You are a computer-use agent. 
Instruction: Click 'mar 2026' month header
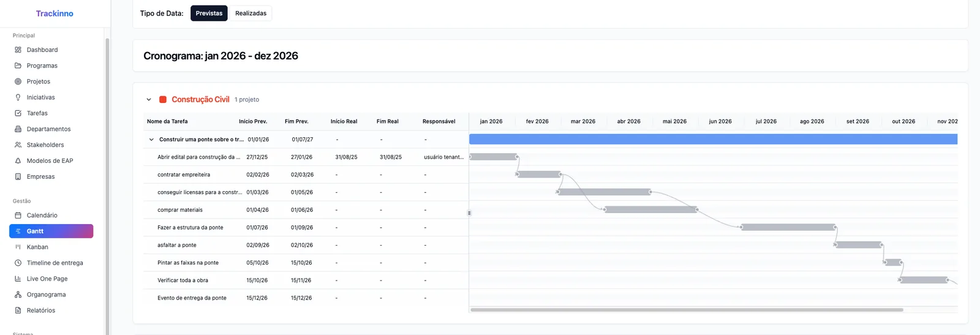coord(583,122)
